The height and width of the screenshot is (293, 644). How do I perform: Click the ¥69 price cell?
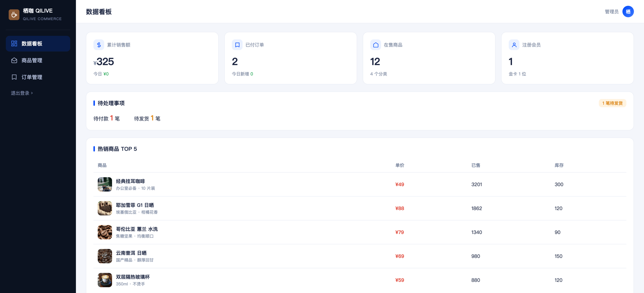[400, 256]
